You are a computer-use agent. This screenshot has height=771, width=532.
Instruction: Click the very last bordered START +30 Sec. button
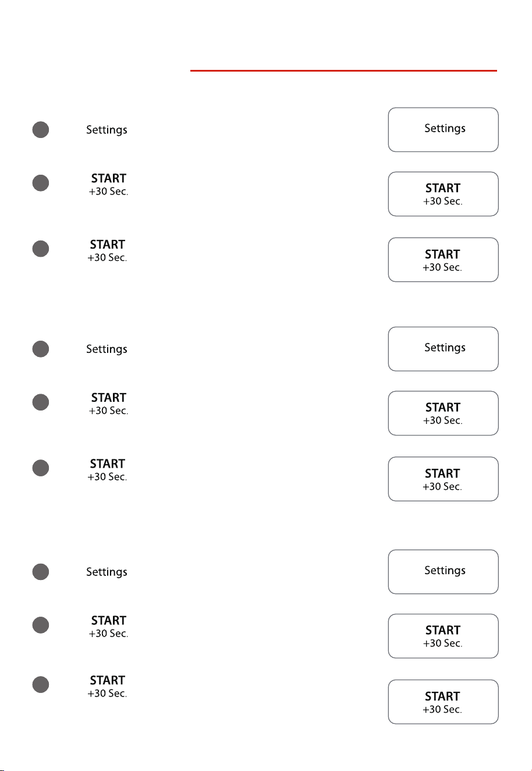(443, 702)
